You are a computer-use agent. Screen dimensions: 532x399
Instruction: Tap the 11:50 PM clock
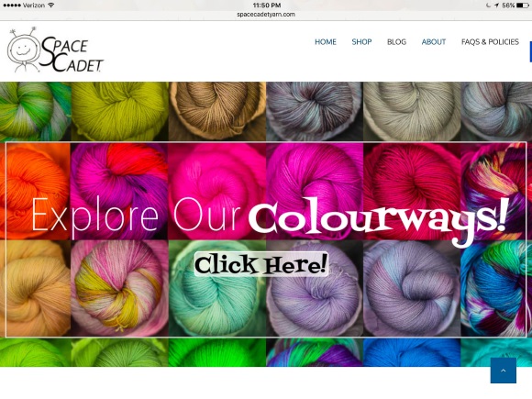[x=267, y=6]
